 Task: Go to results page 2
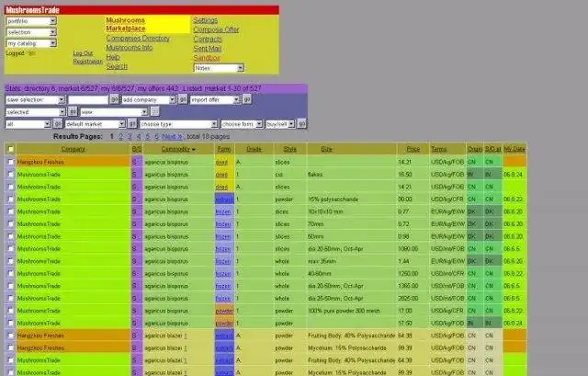pyautogui.click(x=120, y=137)
